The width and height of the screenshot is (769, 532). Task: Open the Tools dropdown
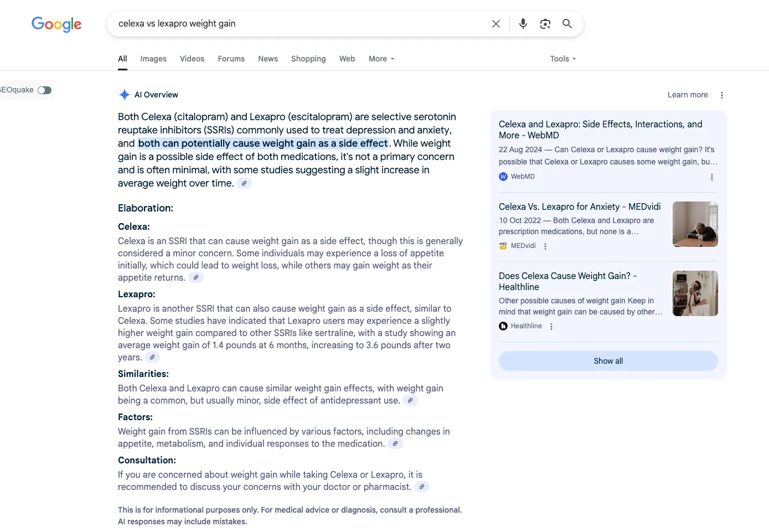(x=562, y=59)
